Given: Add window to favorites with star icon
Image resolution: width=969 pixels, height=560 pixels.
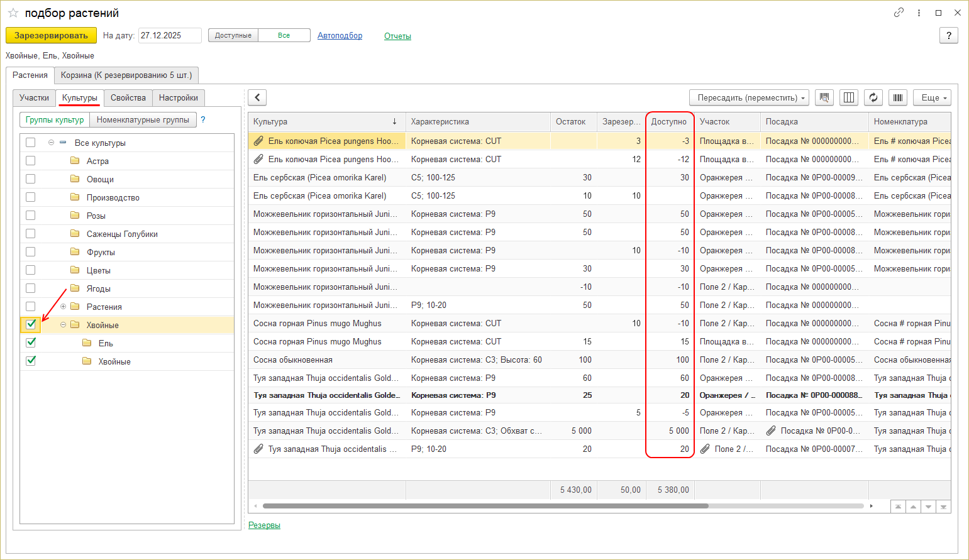Looking at the screenshot, I should tap(13, 13).
